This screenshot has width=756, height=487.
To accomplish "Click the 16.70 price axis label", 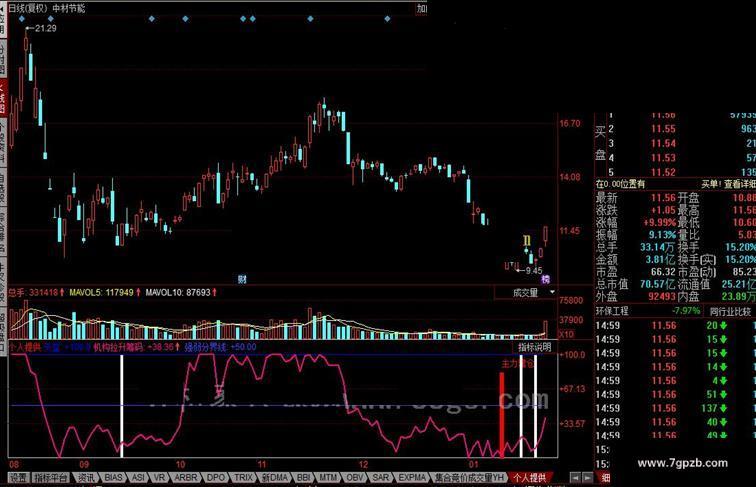I will pyautogui.click(x=570, y=123).
